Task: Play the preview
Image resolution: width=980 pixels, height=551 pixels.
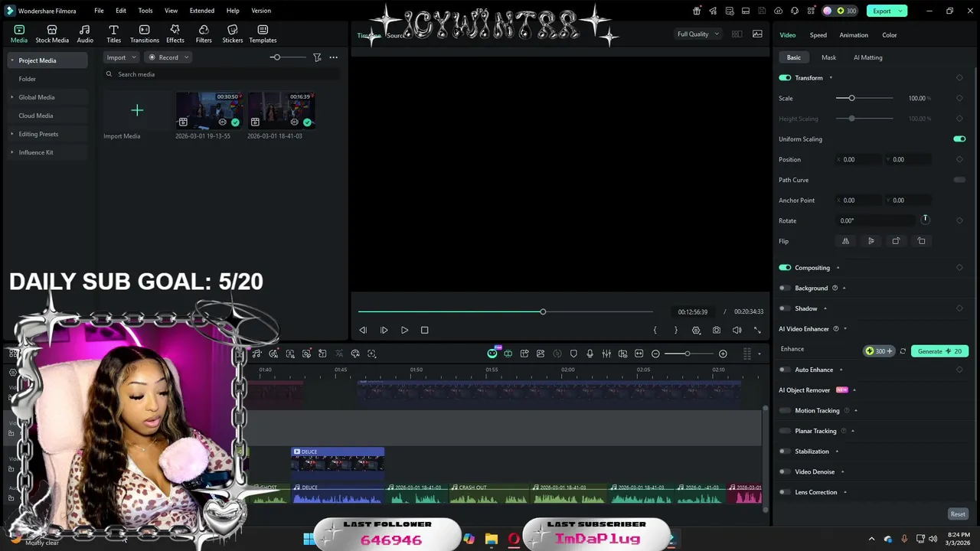Action: point(404,330)
